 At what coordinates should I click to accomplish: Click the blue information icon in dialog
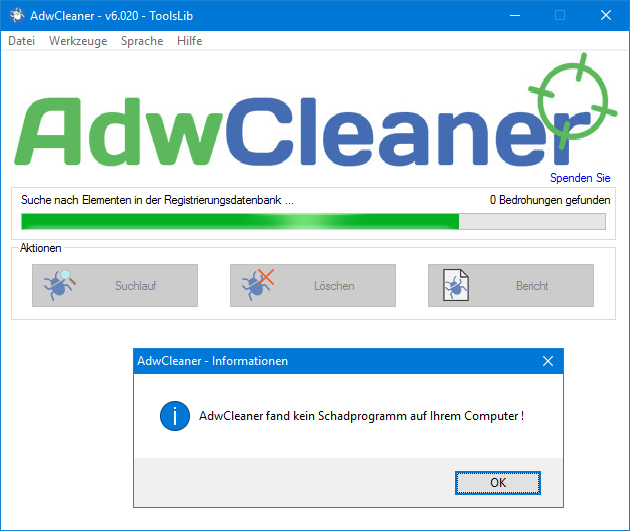(175, 416)
